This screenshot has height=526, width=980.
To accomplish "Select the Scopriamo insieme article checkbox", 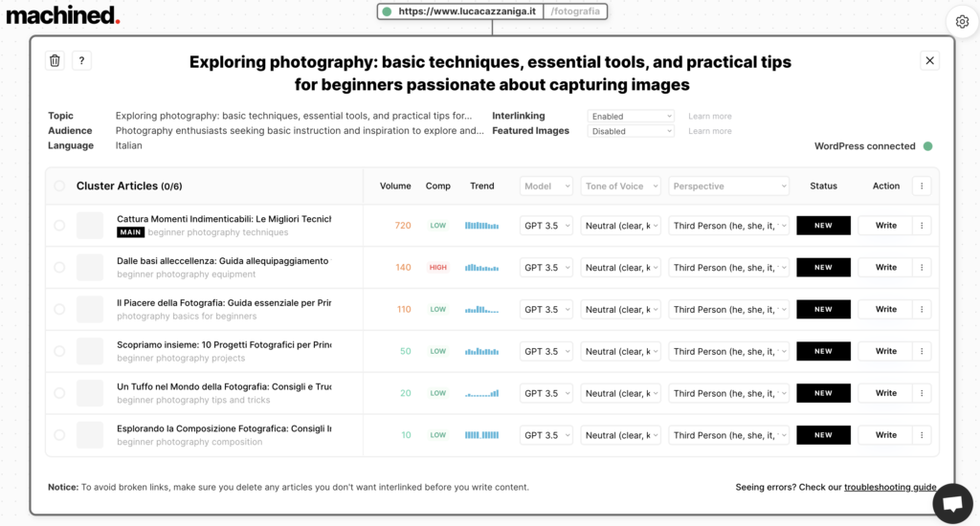I will (x=59, y=351).
